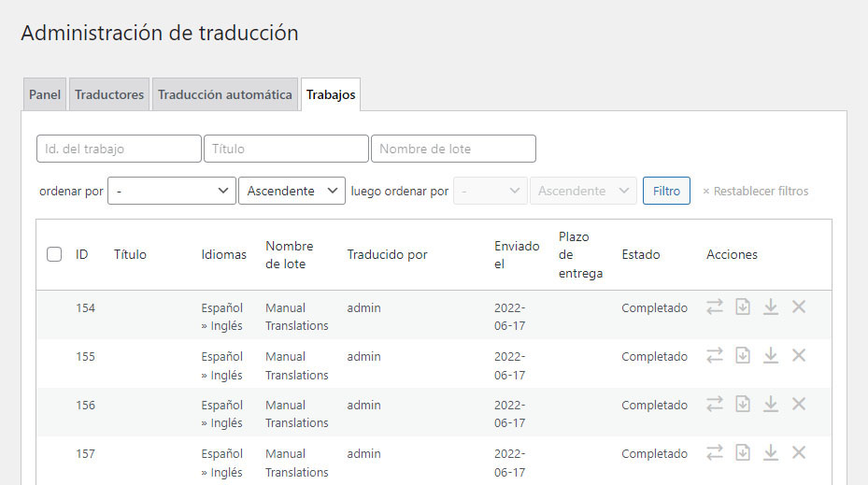This screenshot has width=868, height=485.
Task: Open the 'luego ordenar por' field dropdown
Action: (490, 191)
